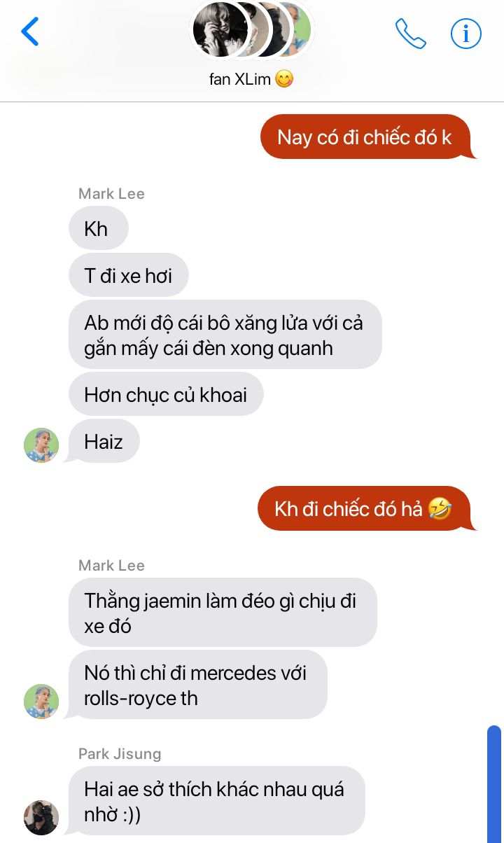Viewport: 504px width, 843px height.
Task: Open group info via the circled i icon
Action: (465, 33)
